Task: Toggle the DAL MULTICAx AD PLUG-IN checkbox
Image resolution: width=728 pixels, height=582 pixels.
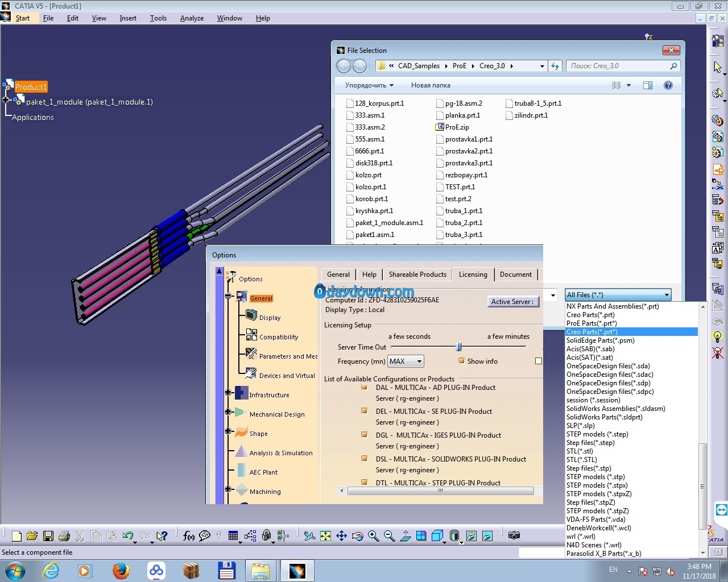Action: tap(364, 387)
